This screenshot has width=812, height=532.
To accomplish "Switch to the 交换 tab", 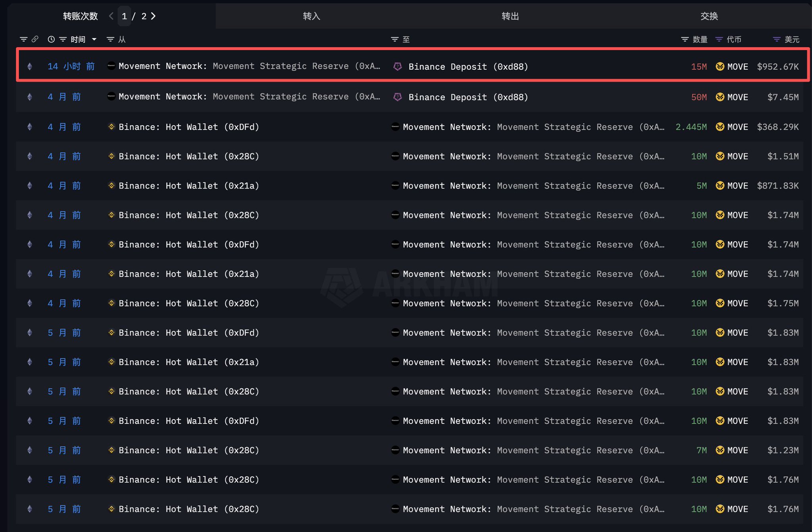I will pos(709,16).
